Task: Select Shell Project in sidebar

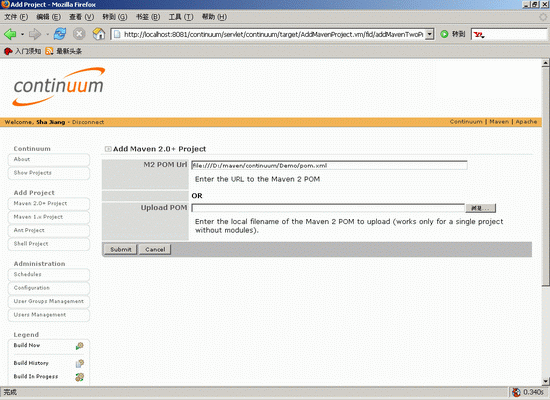Action: pos(49,244)
